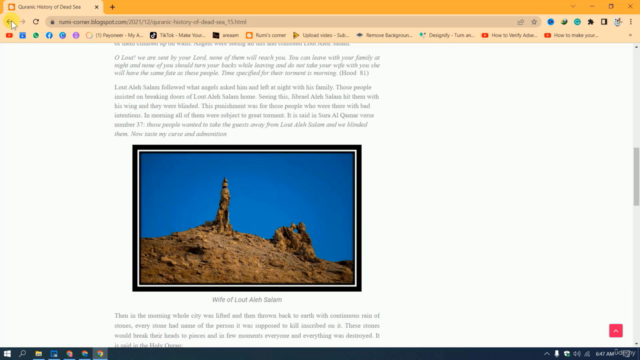The width and height of the screenshot is (640, 360).
Task: Open the Upload video bookmark
Action: pyautogui.click(x=321, y=36)
